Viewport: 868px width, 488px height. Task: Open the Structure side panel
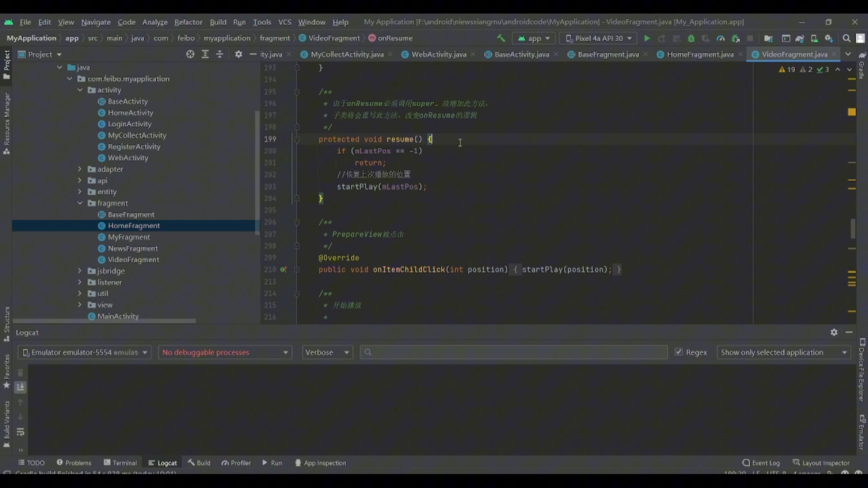click(x=6, y=324)
